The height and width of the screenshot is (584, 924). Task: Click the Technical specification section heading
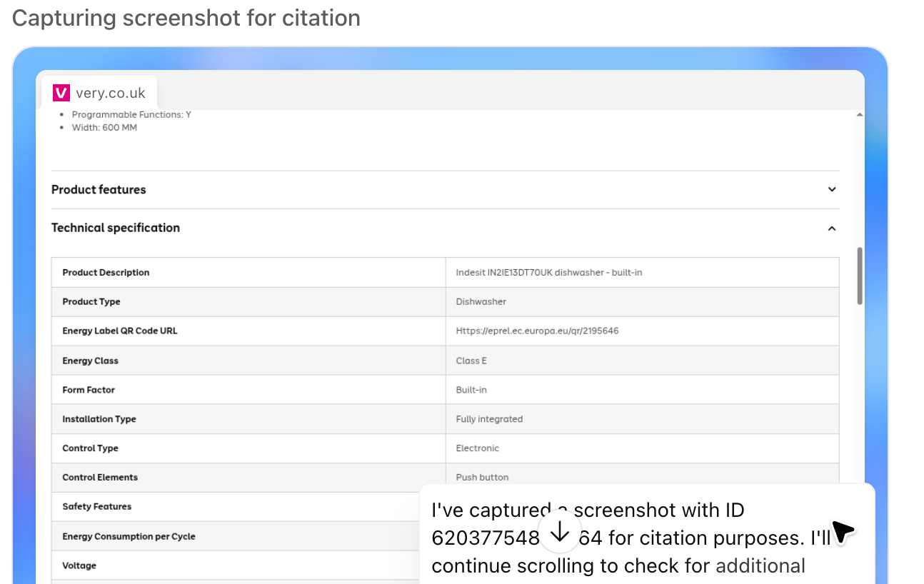point(116,228)
